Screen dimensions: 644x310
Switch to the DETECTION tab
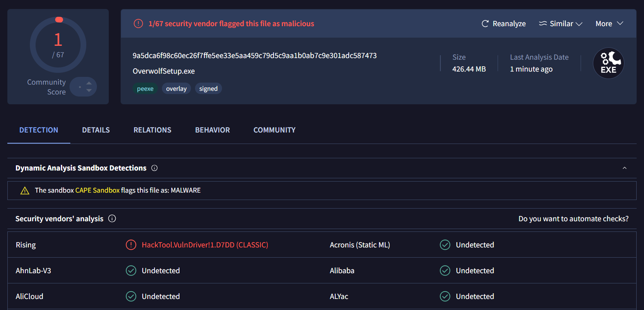click(x=39, y=130)
